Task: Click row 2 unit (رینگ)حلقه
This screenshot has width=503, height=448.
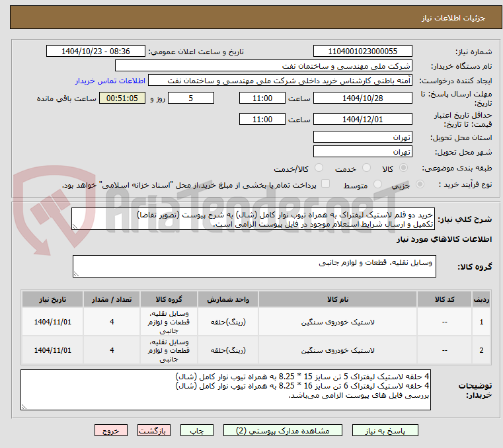Action: tap(228, 350)
